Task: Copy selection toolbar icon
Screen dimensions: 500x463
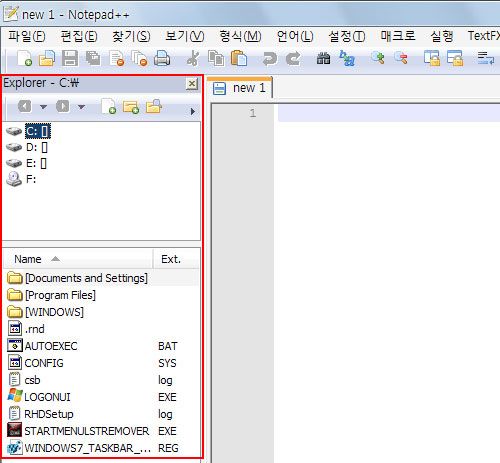Action: (216, 59)
